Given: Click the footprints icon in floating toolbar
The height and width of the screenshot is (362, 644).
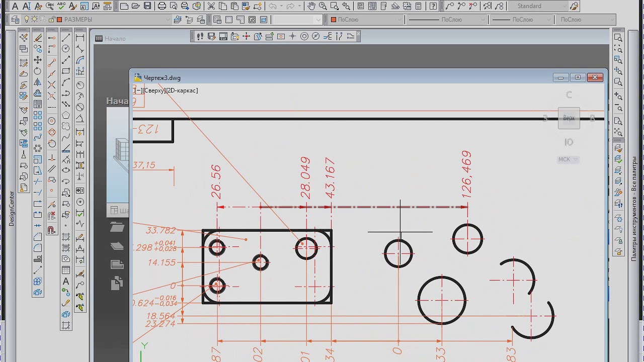Looking at the screenshot, I should pyautogui.click(x=200, y=36).
